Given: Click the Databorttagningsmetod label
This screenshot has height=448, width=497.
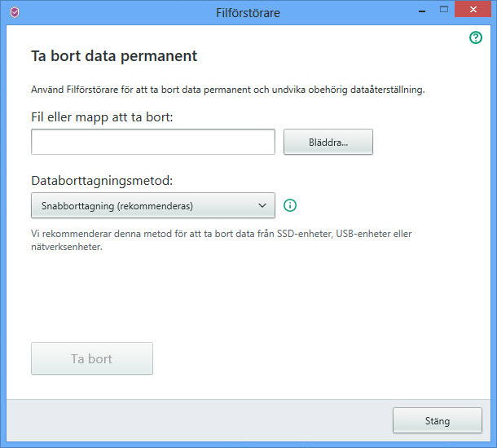Looking at the screenshot, I should coord(104,181).
